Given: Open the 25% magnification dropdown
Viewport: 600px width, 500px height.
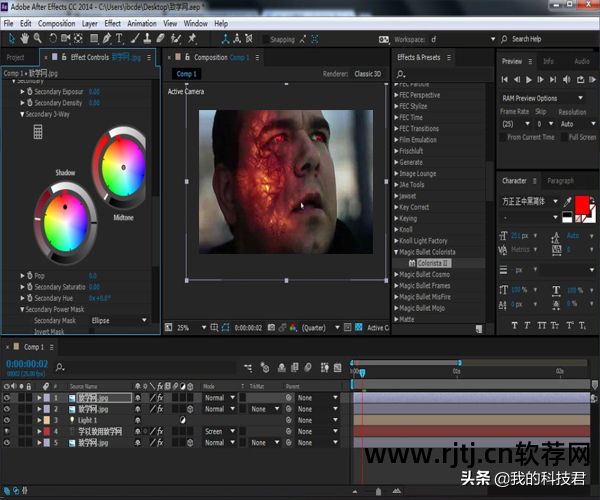Looking at the screenshot, I should (190, 327).
